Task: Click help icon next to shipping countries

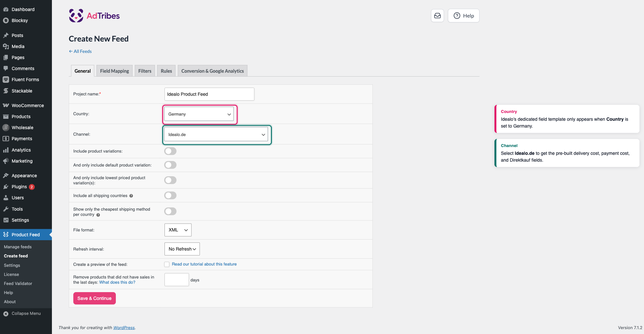Action: (131, 196)
